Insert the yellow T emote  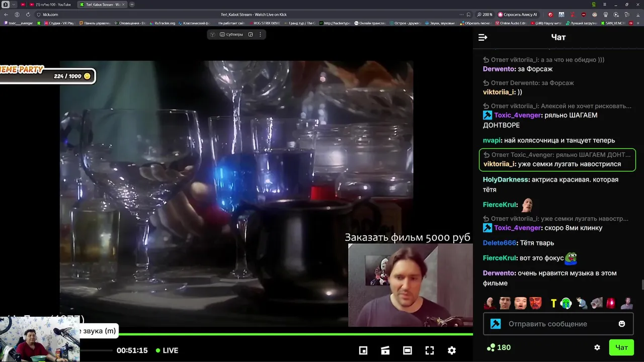pyautogui.click(x=553, y=303)
